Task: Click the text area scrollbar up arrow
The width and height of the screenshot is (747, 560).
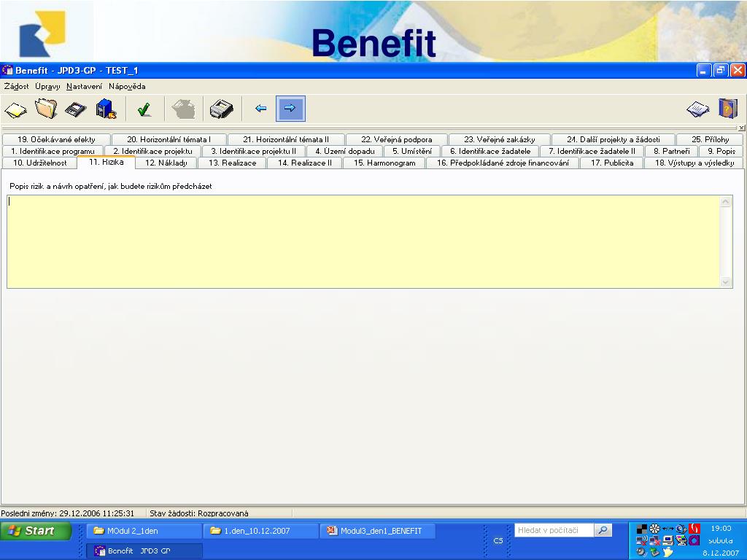Action: (726, 202)
